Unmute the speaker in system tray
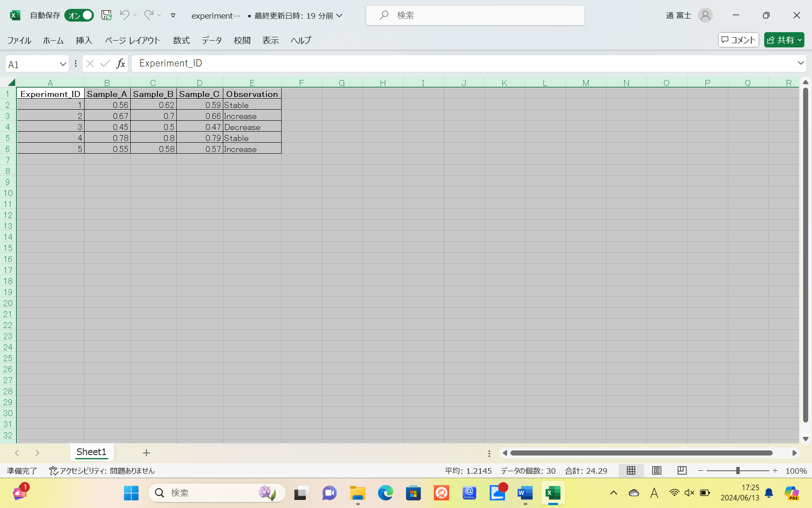 pos(689,493)
